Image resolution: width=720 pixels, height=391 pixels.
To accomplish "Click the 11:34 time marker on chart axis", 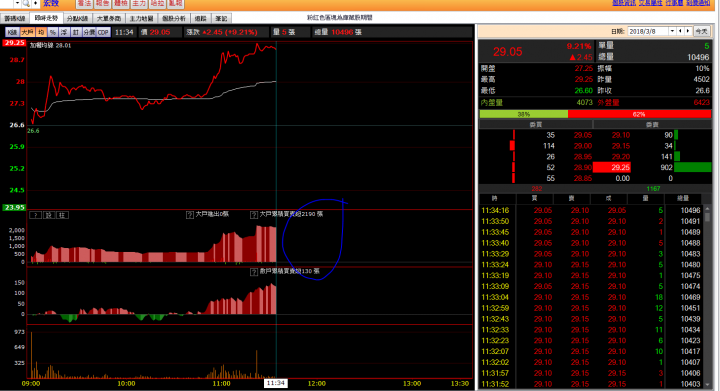I will coord(276,383).
